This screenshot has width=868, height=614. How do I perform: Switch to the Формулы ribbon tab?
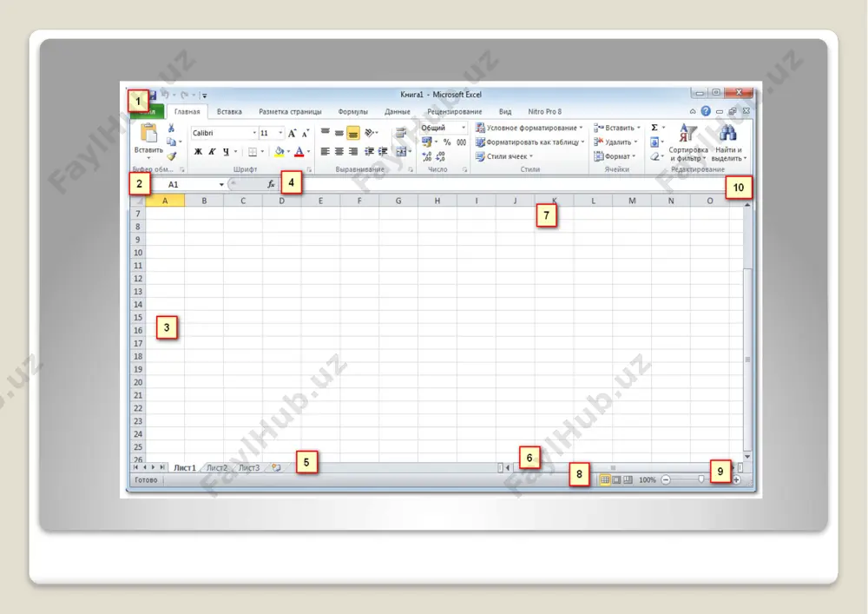(352, 111)
